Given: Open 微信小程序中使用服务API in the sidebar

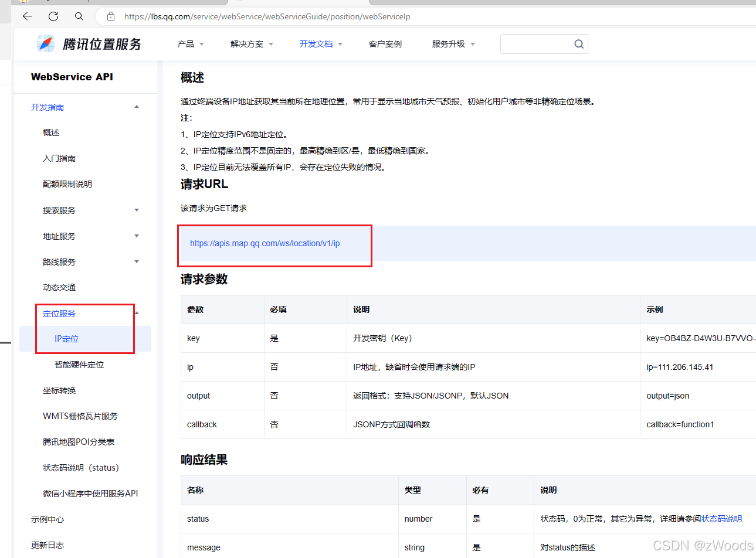Looking at the screenshot, I should (90, 494).
